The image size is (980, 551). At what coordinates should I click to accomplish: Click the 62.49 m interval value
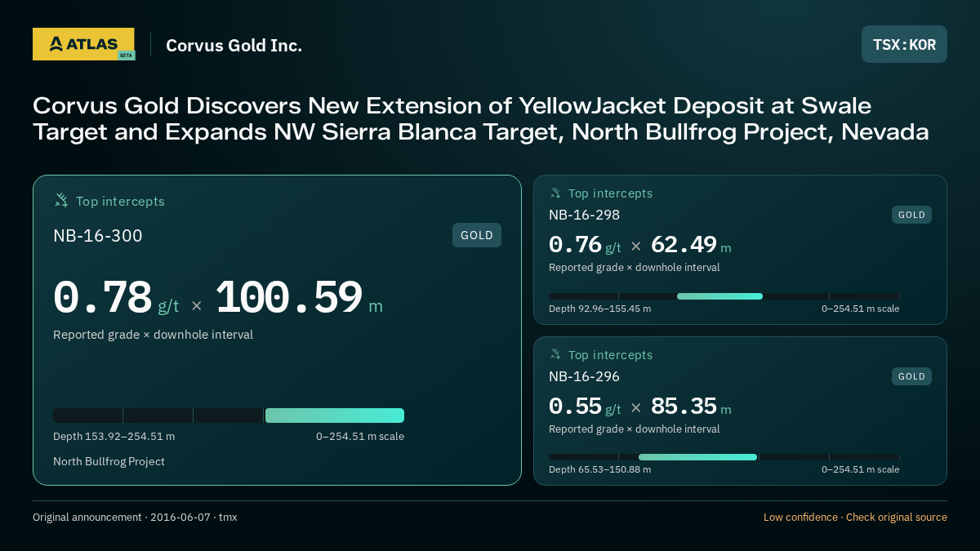[x=691, y=245]
